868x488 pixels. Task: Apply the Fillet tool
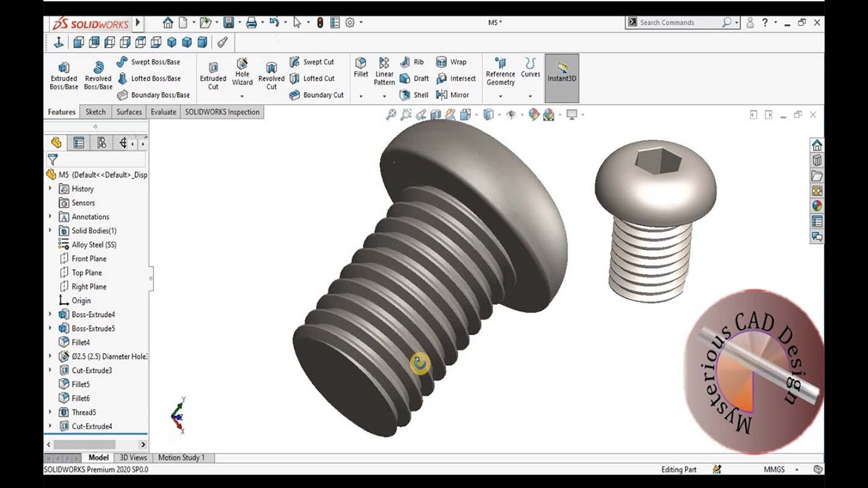361,68
